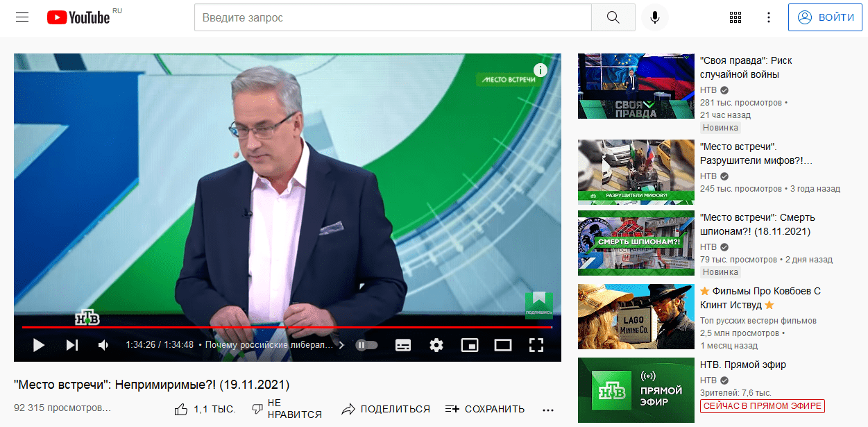The width and height of the screenshot is (868, 427).
Task: Click the НЕ НРАВИТСЯ dislike button
Action: tap(286, 409)
